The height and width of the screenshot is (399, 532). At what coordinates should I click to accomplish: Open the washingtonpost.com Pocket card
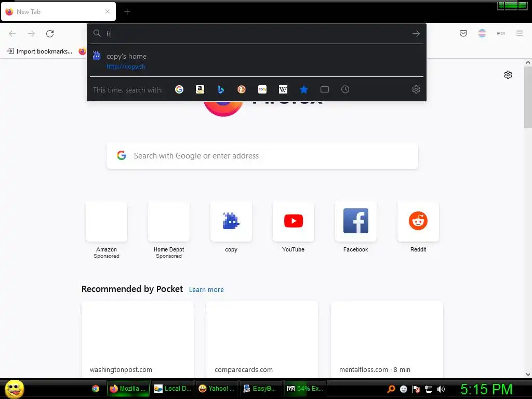pos(138,340)
